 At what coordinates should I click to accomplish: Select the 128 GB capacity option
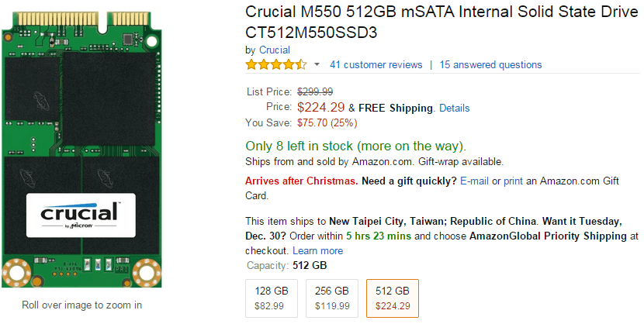270,298
